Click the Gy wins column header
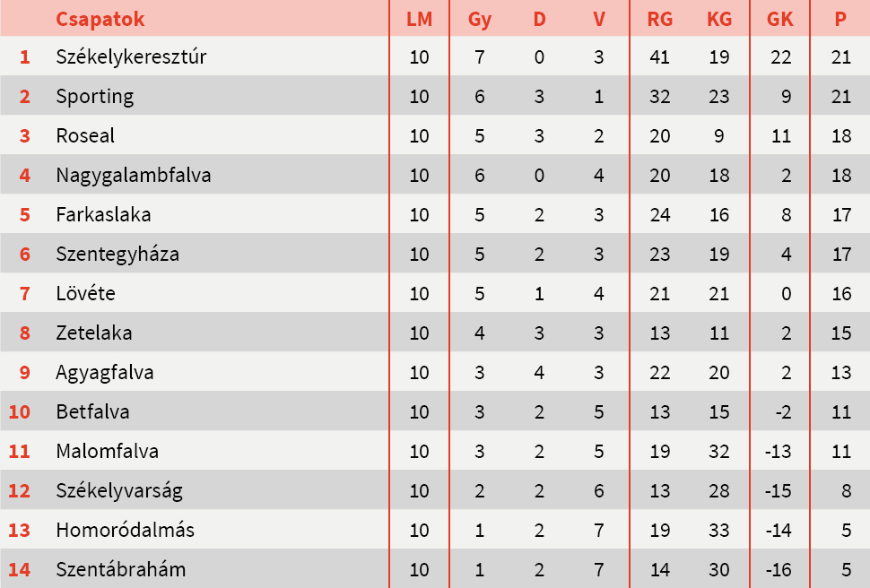The width and height of the screenshot is (870, 588). coord(480,19)
